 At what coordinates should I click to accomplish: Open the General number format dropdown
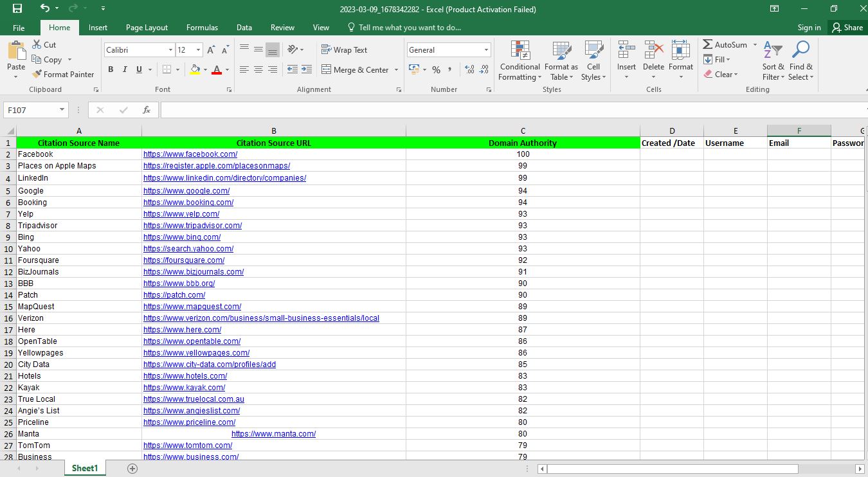click(486, 50)
